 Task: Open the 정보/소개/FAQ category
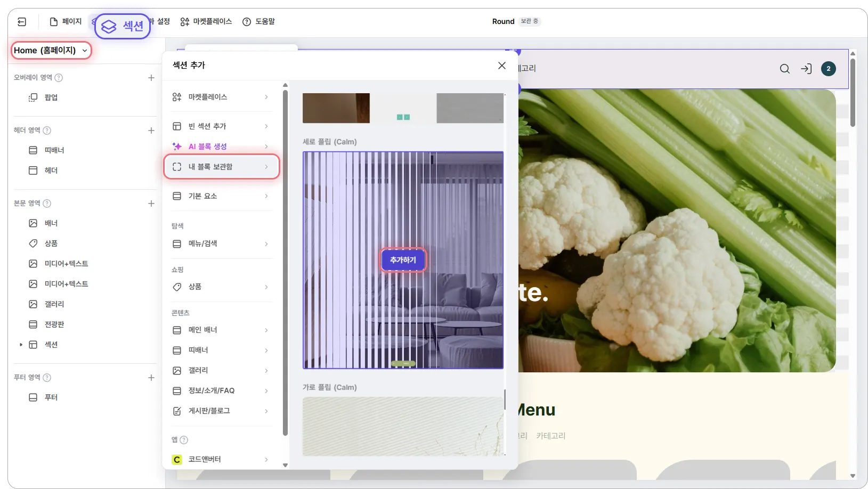[221, 390]
